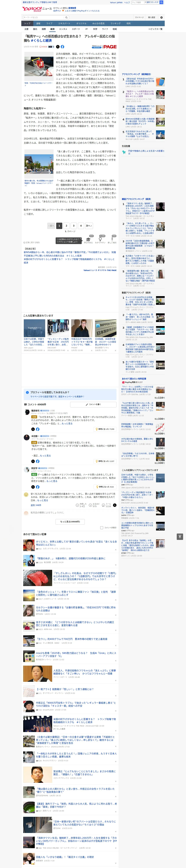
Task: Click the 記事に関する報告 report icon link
Action: (x=32, y=242)
